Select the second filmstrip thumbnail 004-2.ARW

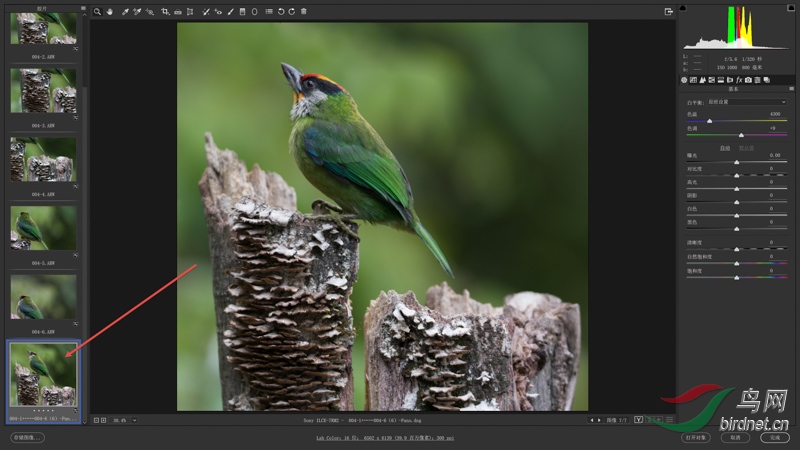[43, 90]
